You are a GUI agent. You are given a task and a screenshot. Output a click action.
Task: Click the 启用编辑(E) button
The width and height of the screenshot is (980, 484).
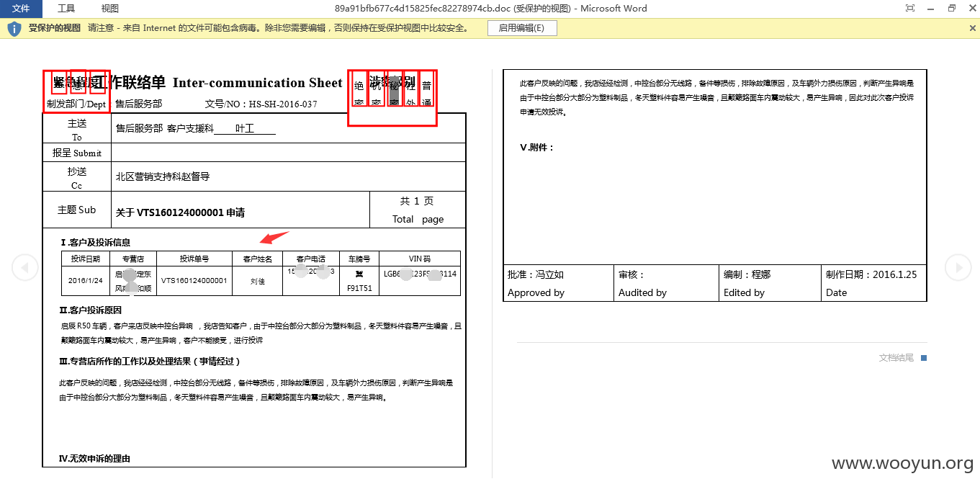pos(522,28)
